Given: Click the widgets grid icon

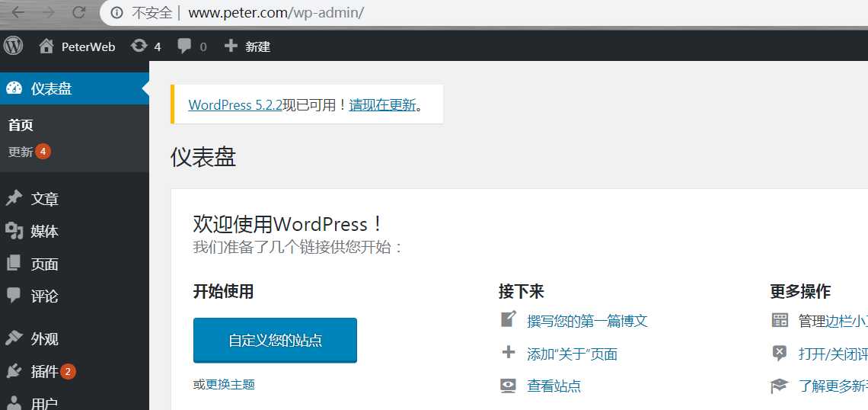Looking at the screenshot, I should (x=780, y=319).
